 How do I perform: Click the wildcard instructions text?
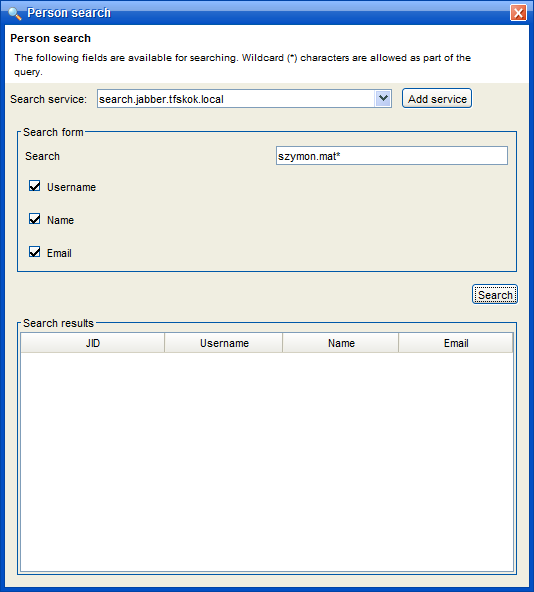(x=242, y=65)
